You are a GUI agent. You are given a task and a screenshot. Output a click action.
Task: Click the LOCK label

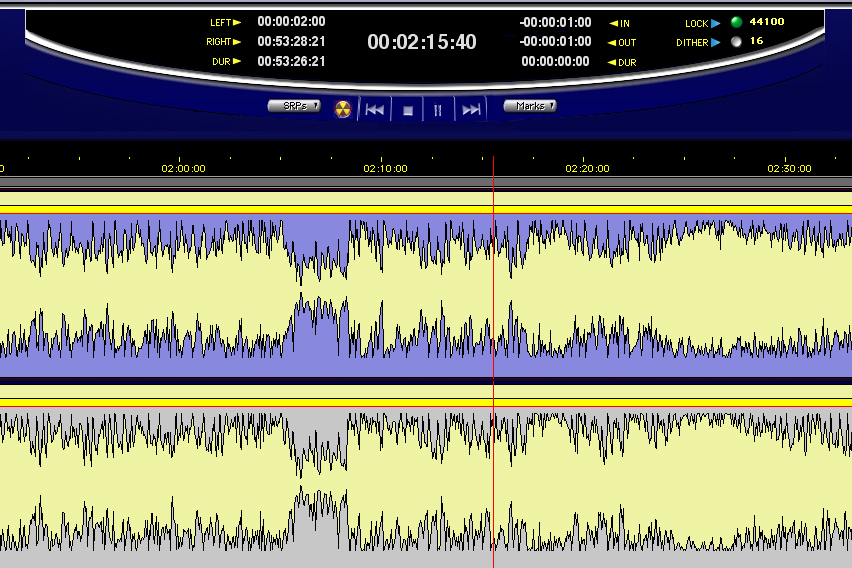tap(697, 24)
